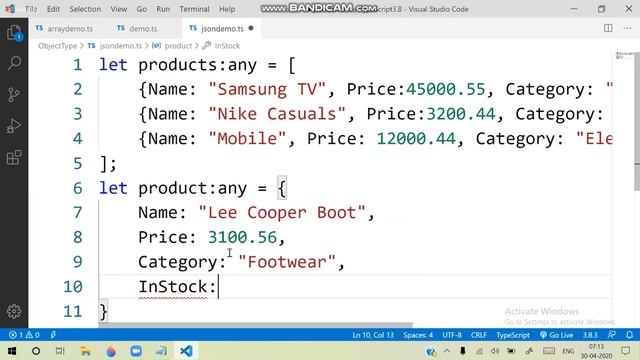
Task: Open the Selection menu
Action: tap(85, 9)
